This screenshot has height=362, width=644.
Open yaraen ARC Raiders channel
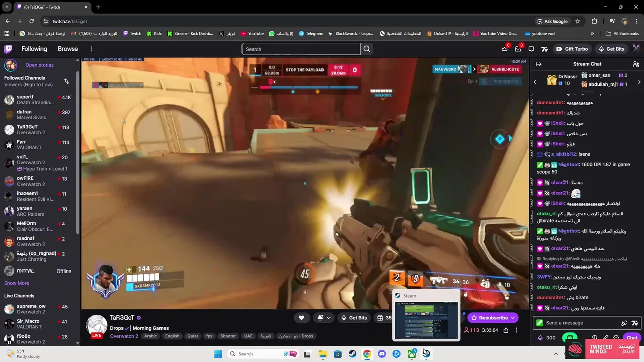click(38, 211)
